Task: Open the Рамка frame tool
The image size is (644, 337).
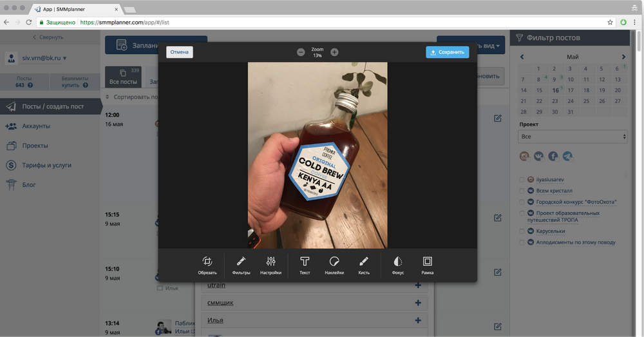Action: pyautogui.click(x=427, y=265)
